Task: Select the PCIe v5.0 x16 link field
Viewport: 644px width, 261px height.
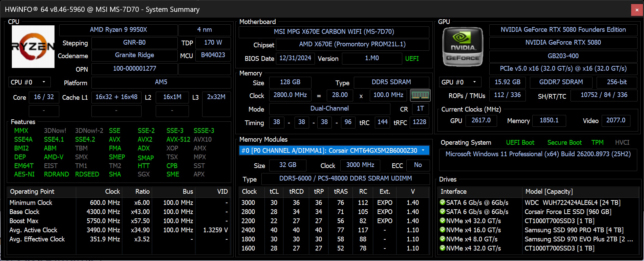Action: 563,69
